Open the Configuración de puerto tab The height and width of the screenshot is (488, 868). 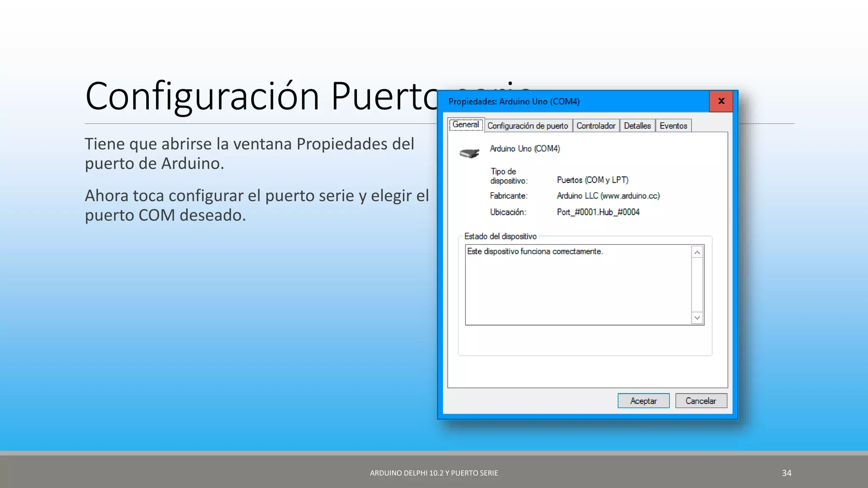[528, 126]
